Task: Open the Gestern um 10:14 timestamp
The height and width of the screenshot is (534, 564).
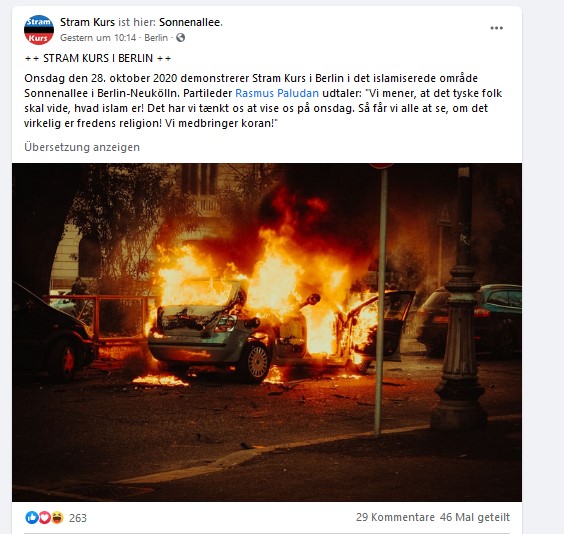Action: (x=98, y=38)
